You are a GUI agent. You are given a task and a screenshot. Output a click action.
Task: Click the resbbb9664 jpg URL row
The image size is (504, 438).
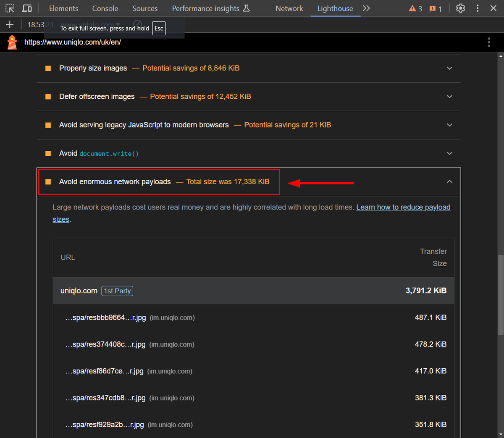pyautogui.click(x=253, y=317)
